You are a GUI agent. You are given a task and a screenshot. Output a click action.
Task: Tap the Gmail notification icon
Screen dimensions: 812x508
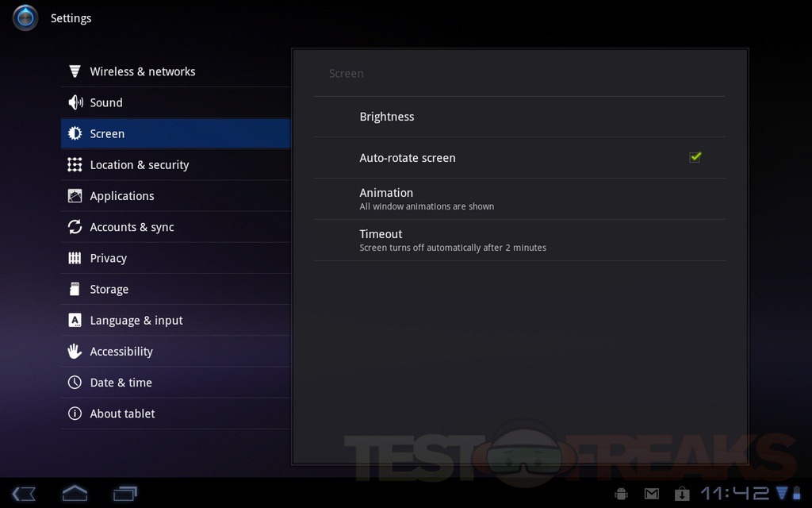651,494
